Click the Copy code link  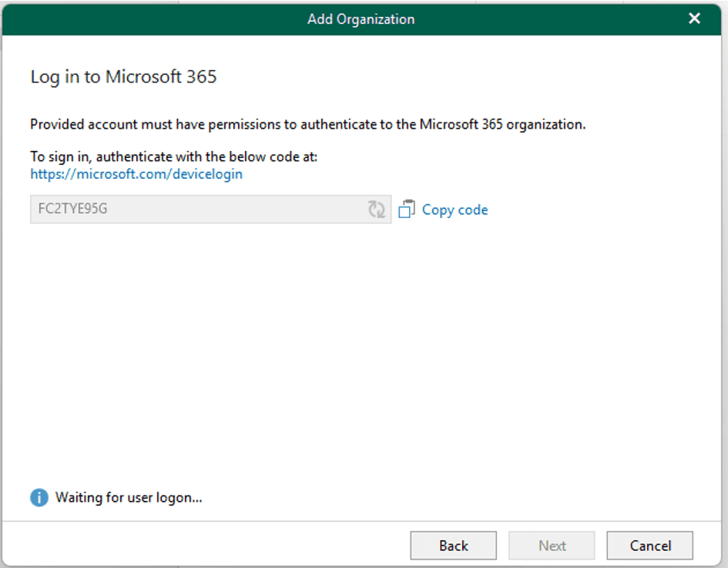[454, 209]
